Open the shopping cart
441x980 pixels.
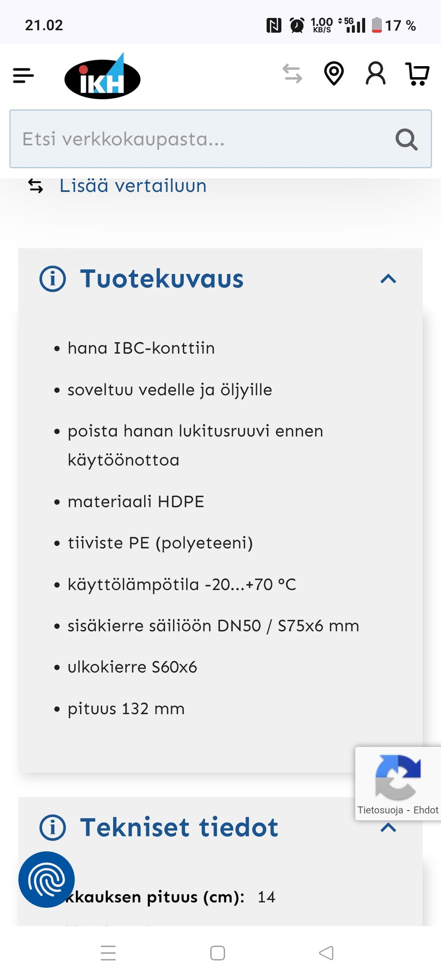tap(417, 74)
